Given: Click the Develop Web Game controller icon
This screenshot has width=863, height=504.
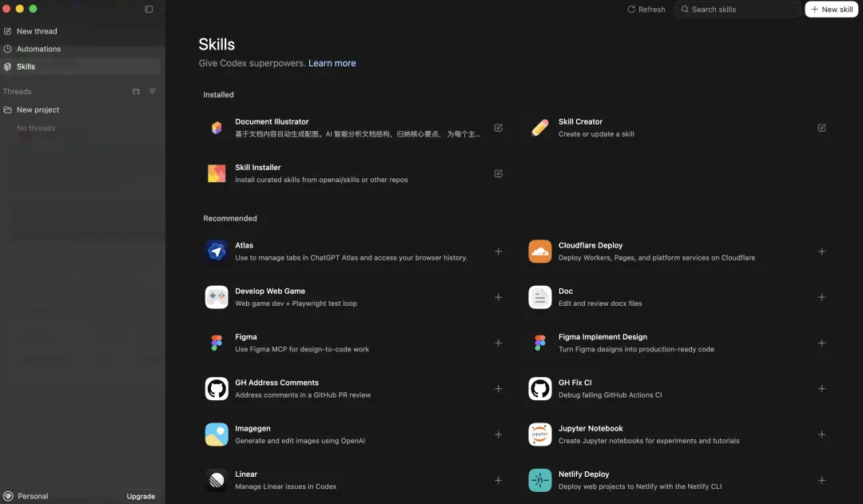Looking at the screenshot, I should (x=217, y=297).
